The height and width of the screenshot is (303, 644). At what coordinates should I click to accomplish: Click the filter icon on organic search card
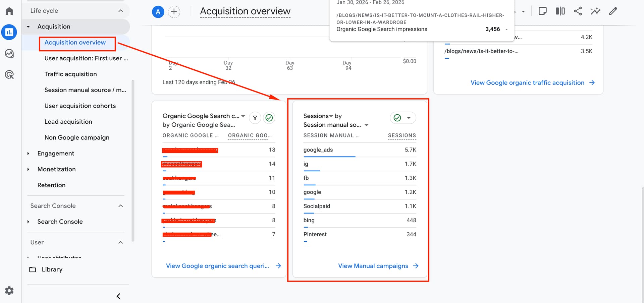click(255, 118)
